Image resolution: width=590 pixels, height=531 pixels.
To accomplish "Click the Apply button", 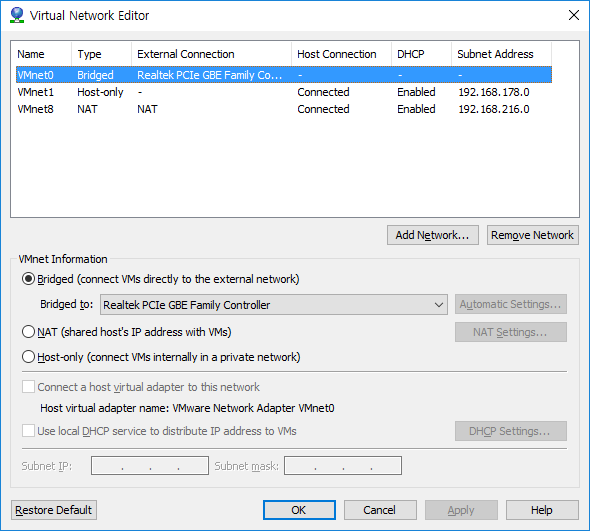I will tap(461, 510).
